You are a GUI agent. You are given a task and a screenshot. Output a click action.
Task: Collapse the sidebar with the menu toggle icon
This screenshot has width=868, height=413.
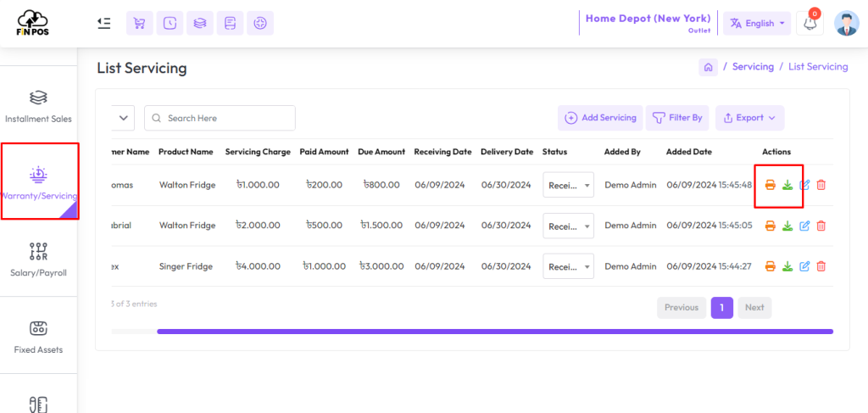tap(104, 23)
